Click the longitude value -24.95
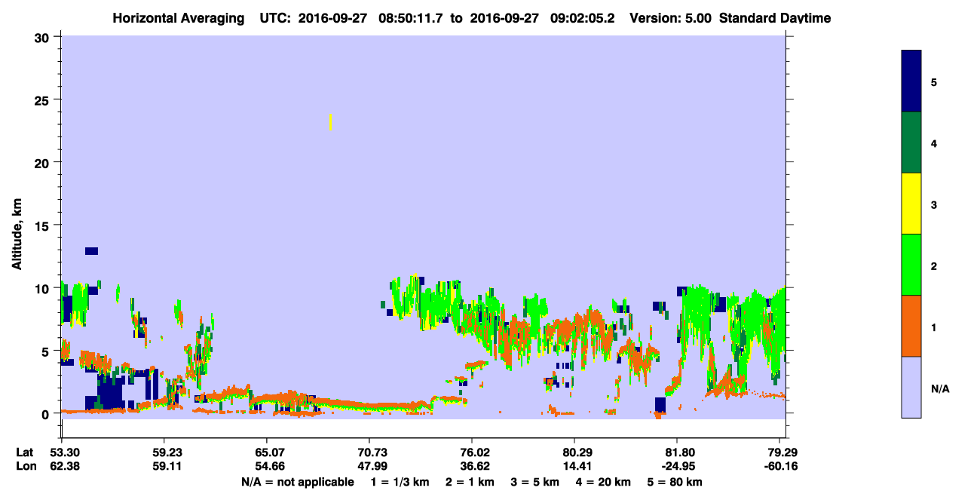Screen dimensions: 980x503 (677, 466)
